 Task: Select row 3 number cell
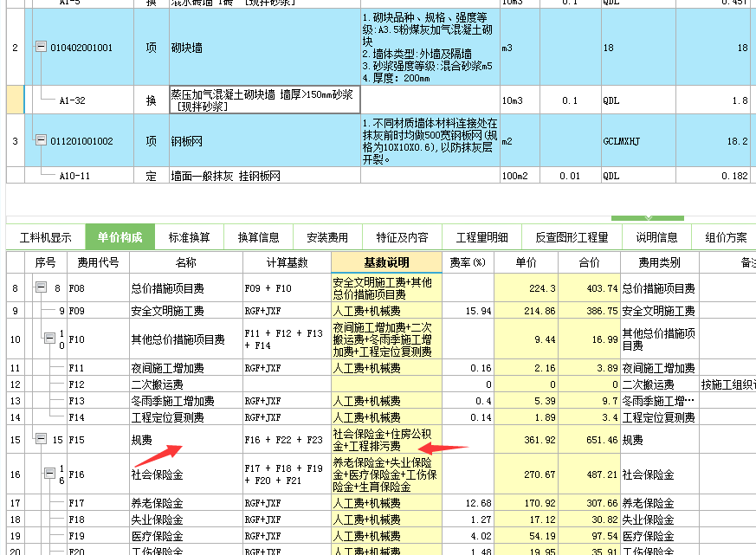[15, 141]
